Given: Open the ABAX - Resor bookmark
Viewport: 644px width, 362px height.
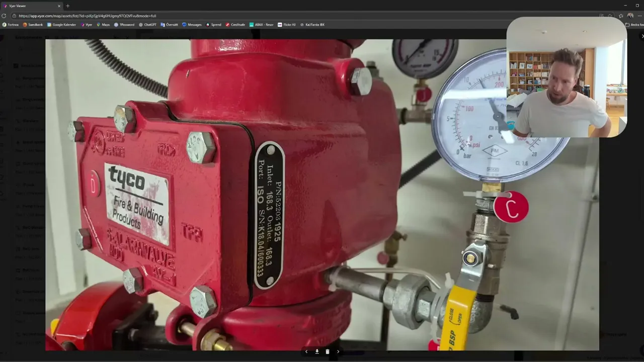Looking at the screenshot, I should click(262, 25).
